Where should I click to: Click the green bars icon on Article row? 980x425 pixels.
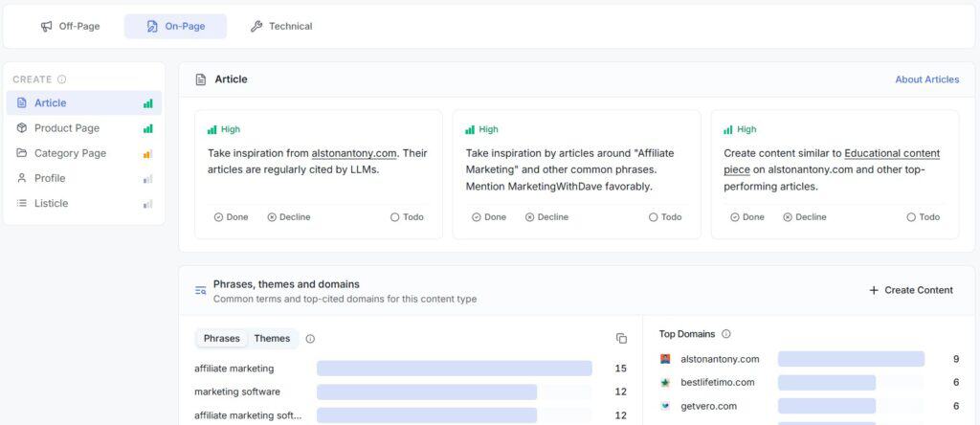(x=148, y=103)
